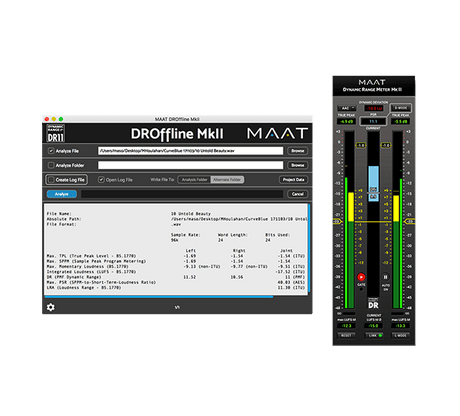Screen dimensions: 460x416
Task: Select Analysis Folder write option
Action: pyautogui.click(x=195, y=180)
